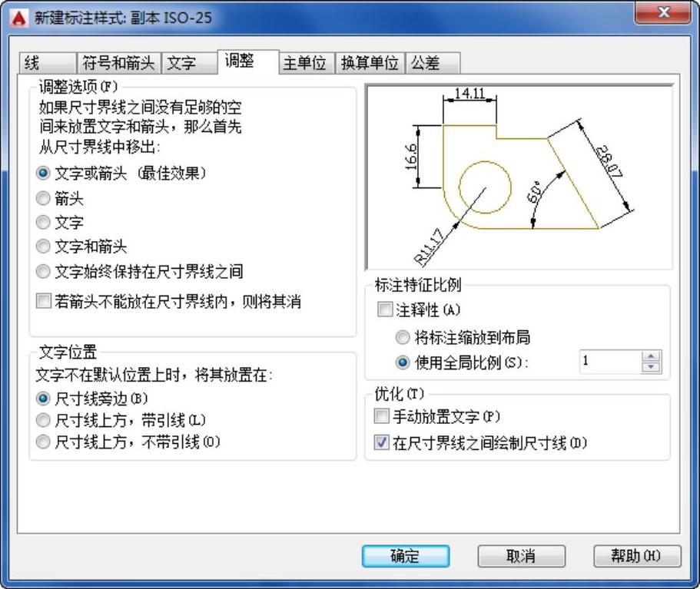The width and height of the screenshot is (700, 589).
Task: Select 尺寸线上方，带引线 text placement
Action: click(x=43, y=420)
